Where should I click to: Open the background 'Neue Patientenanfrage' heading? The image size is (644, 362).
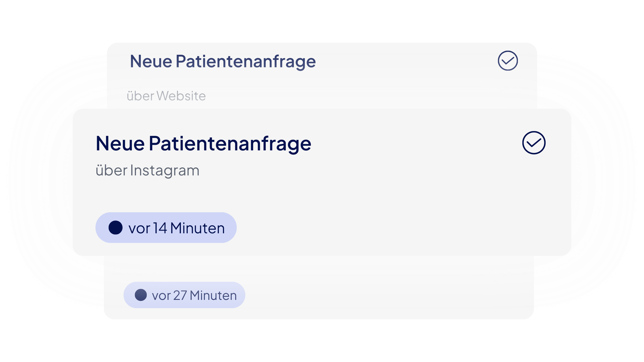(222, 61)
